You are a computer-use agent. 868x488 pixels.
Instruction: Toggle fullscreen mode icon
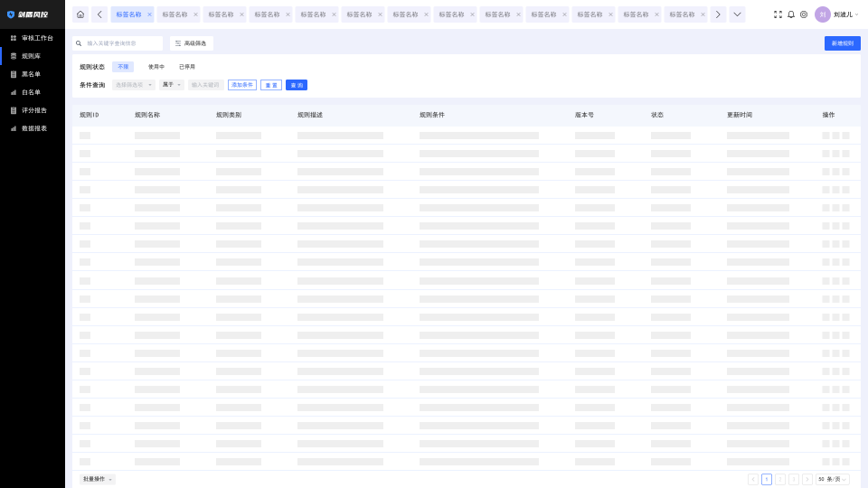(x=778, y=14)
